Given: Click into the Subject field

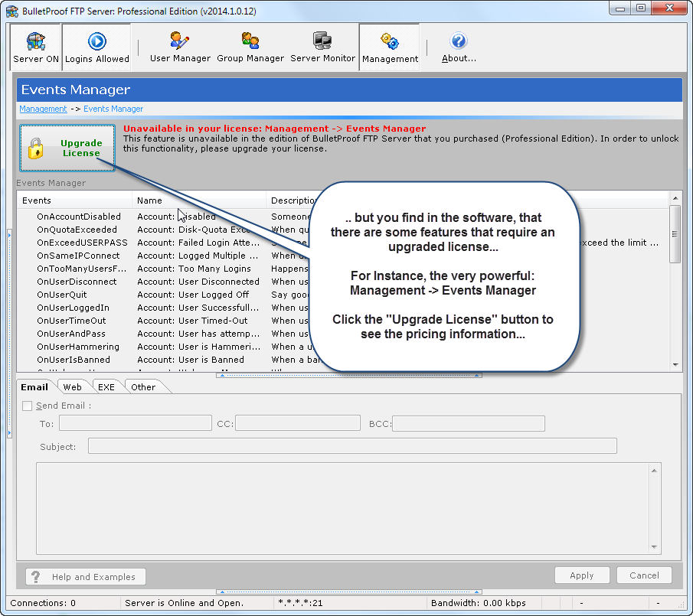Looking at the screenshot, I should (x=352, y=445).
